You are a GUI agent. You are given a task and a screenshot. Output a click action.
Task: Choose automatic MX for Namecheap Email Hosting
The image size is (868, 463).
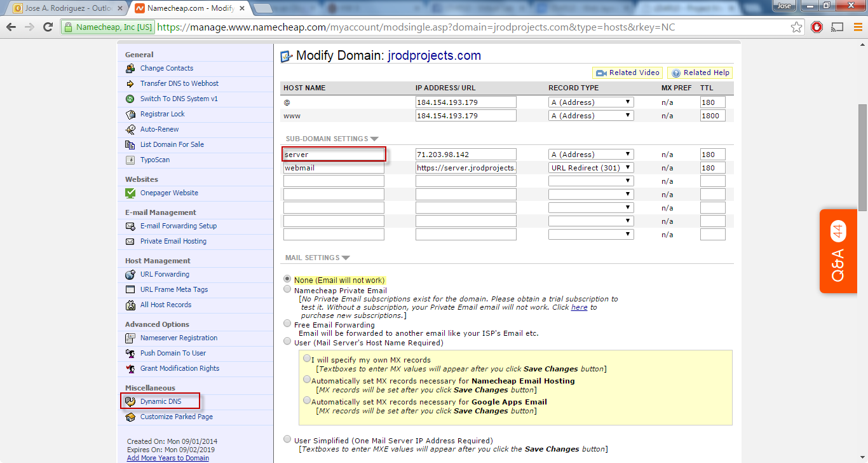(307, 380)
